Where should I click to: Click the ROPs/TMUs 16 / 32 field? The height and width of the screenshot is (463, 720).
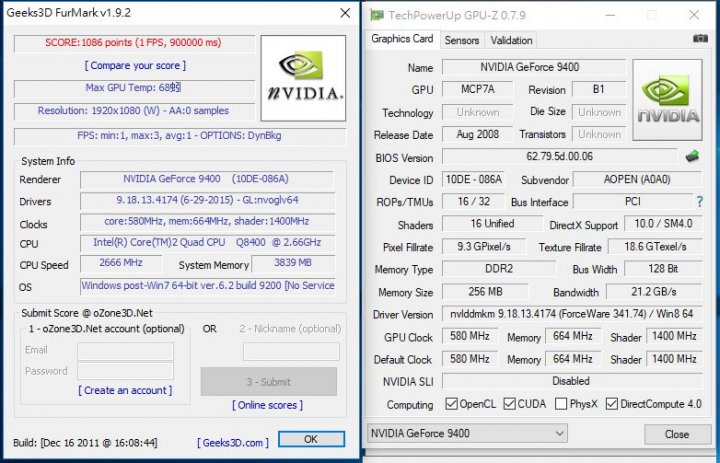pyautogui.click(x=473, y=202)
